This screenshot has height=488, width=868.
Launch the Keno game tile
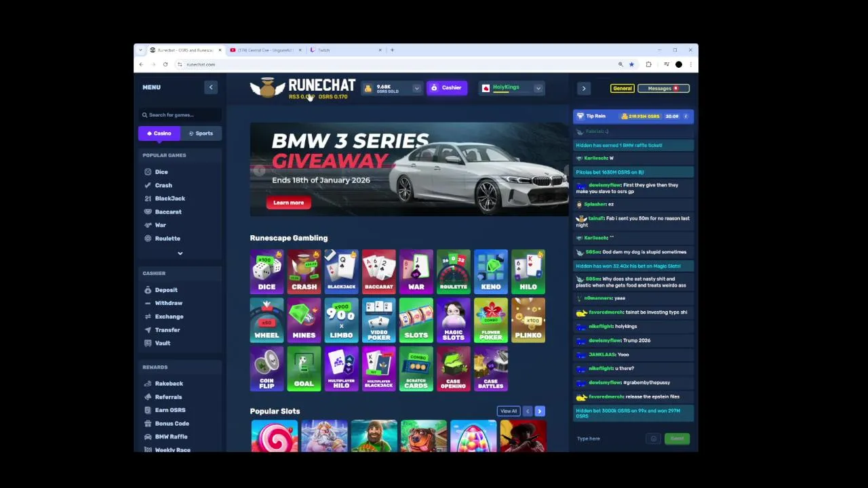pyautogui.click(x=490, y=272)
